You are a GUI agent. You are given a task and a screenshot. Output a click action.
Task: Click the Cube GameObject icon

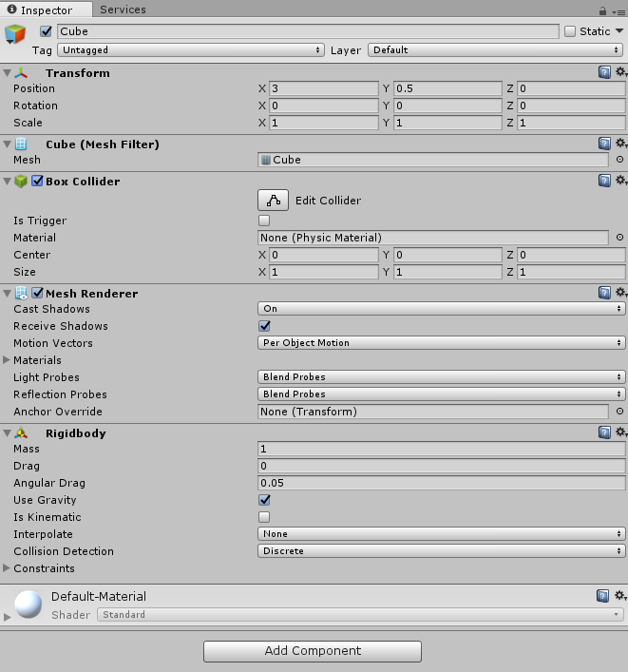point(16,35)
